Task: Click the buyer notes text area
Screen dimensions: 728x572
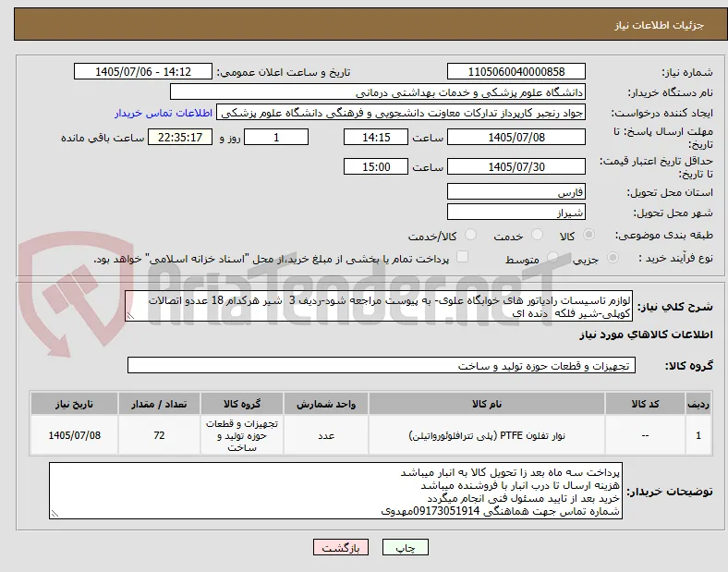Action: click(335, 491)
